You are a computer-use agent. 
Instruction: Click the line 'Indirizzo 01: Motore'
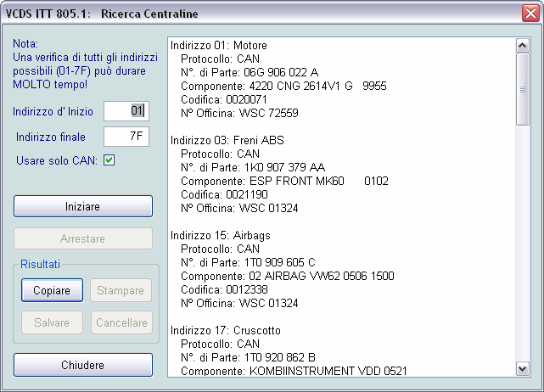point(219,46)
